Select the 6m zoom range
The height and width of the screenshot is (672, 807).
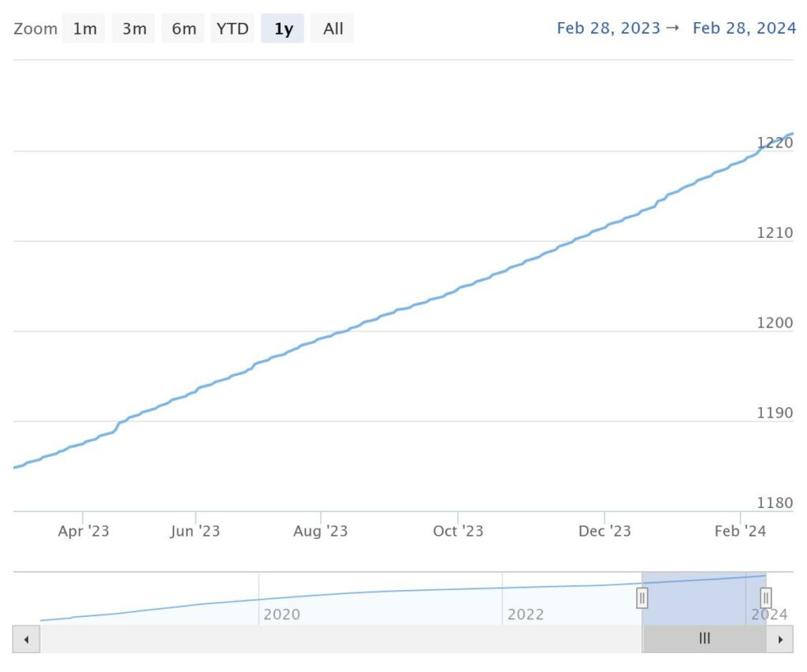(x=183, y=28)
